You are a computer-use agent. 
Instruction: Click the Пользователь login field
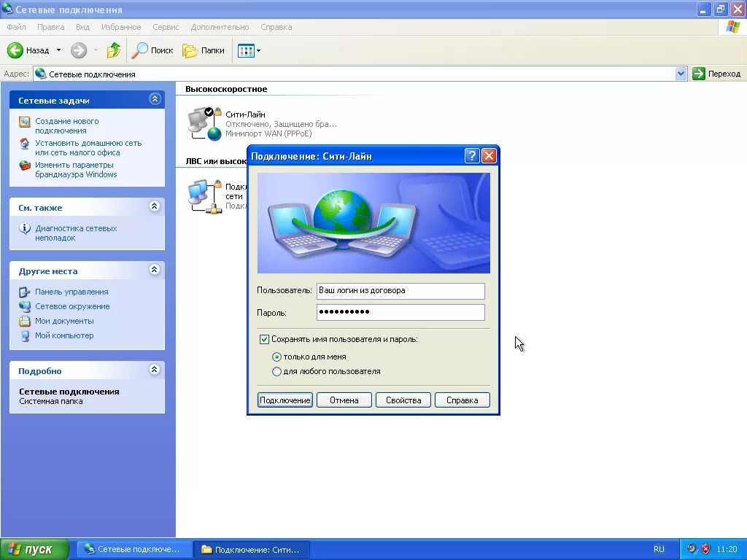400,290
